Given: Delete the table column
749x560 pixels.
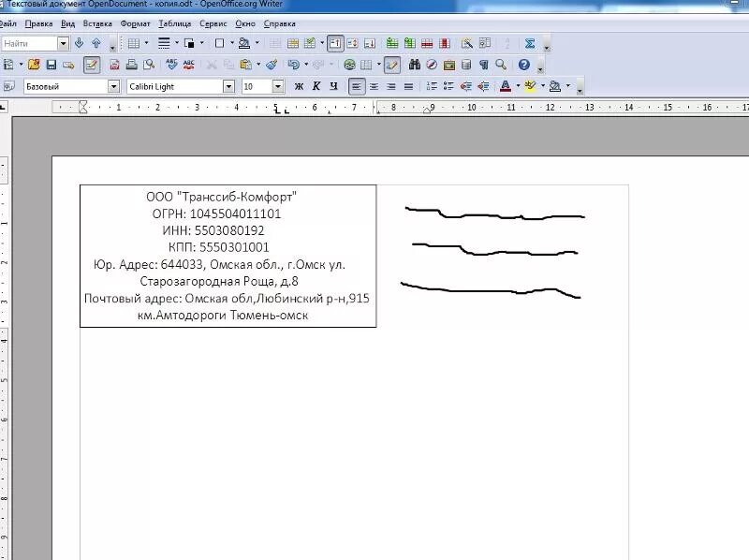Looking at the screenshot, I should point(444,43).
